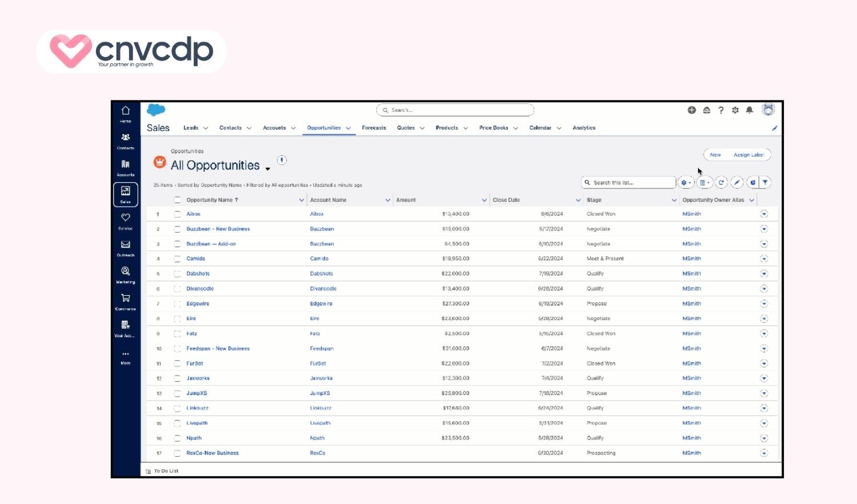Screen dimensions: 857x504
Task: Open the Buzzbean - New Business opportunity
Action: coord(218,229)
